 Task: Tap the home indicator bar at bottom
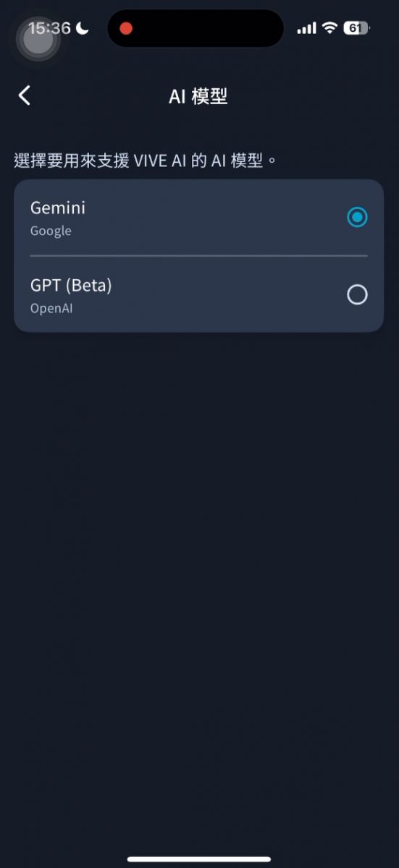click(x=199, y=859)
